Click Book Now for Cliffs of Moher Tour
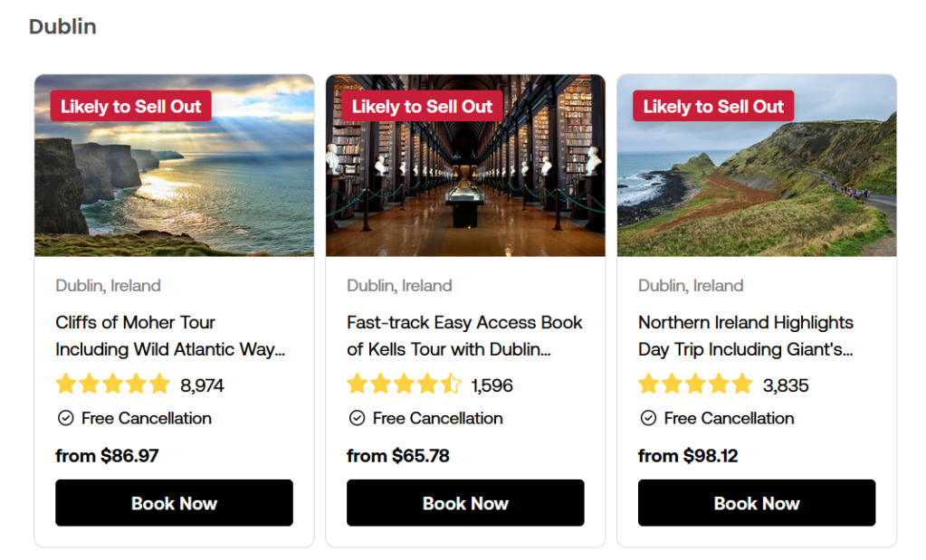The image size is (926, 560). click(x=174, y=503)
